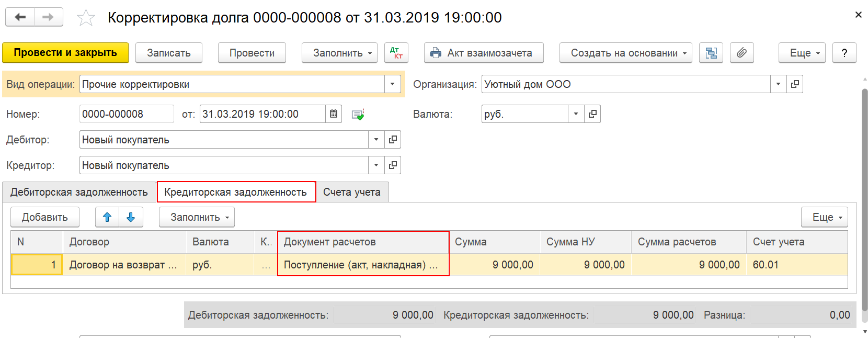Click the Провести и закрыть button
Viewport: 868px width, 338px height.
point(65,53)
